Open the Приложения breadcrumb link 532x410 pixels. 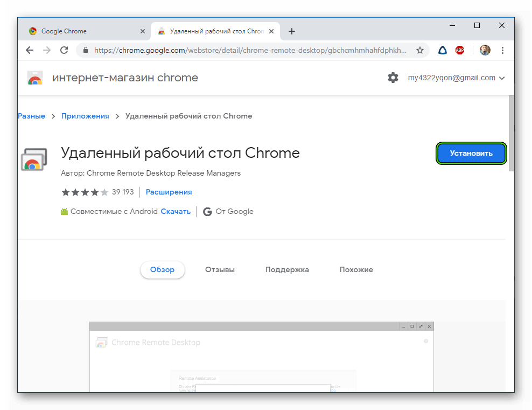pos(85,116)
